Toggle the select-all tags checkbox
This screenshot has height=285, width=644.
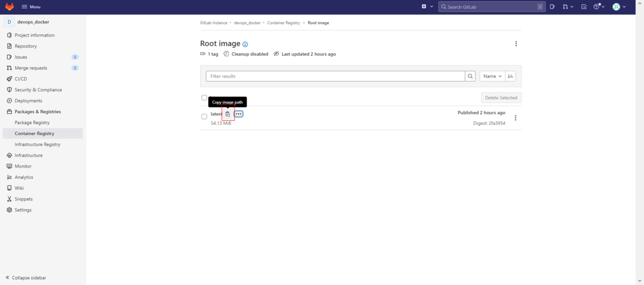coord(204,98)
